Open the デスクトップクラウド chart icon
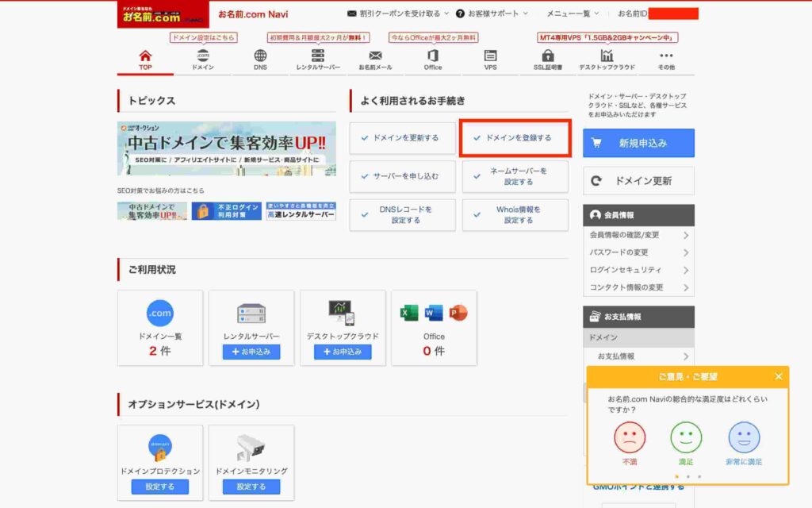 coord(607,56)
